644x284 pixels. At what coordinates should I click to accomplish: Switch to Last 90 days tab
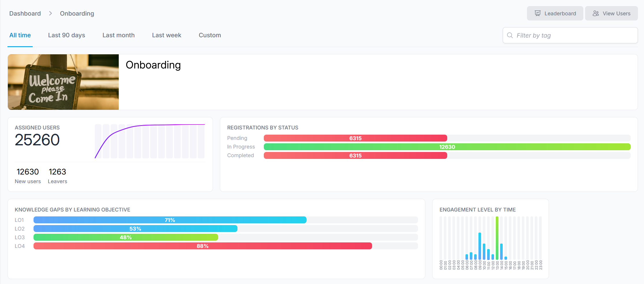[66, 35]
